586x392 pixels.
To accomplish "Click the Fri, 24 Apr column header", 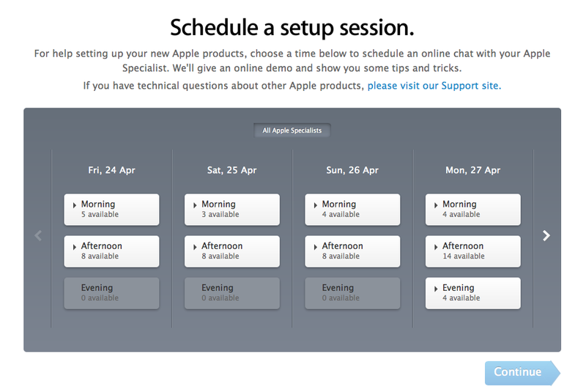I will [111, 170].
